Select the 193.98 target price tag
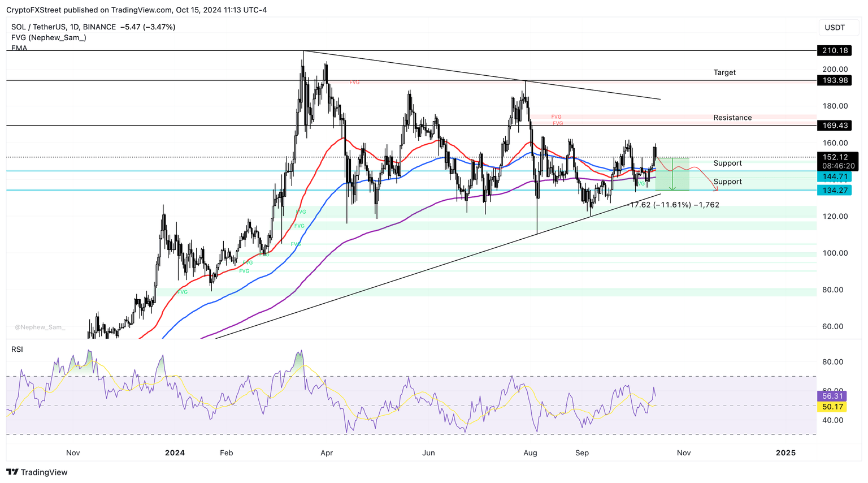The height and width of the screenshot is (483, 868). tap(835, 80)
